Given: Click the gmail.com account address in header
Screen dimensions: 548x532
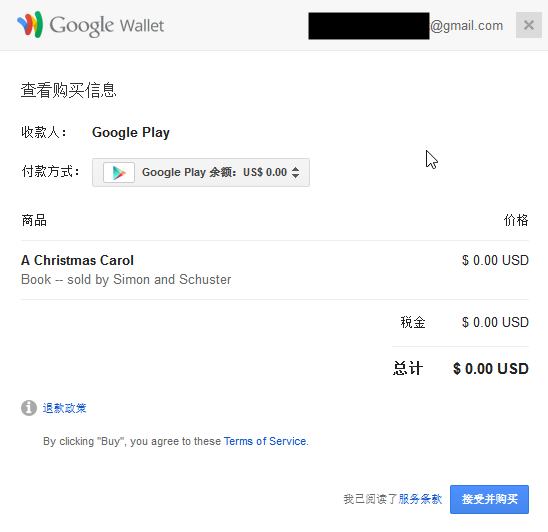Looking at the screenshot, I should (466, 26).
